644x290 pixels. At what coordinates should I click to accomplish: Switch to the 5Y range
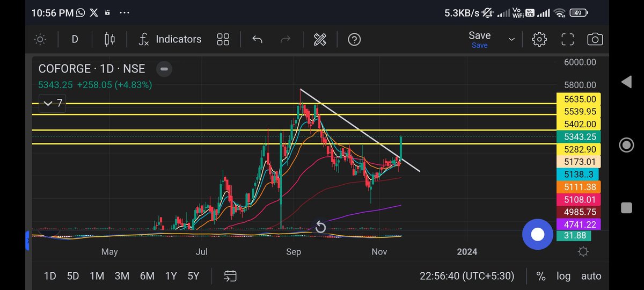pos(193,276)
